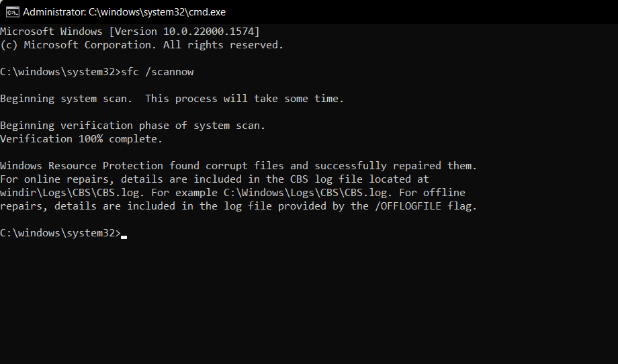Click the last C:\windows\system32> prompt

[59, 233]
